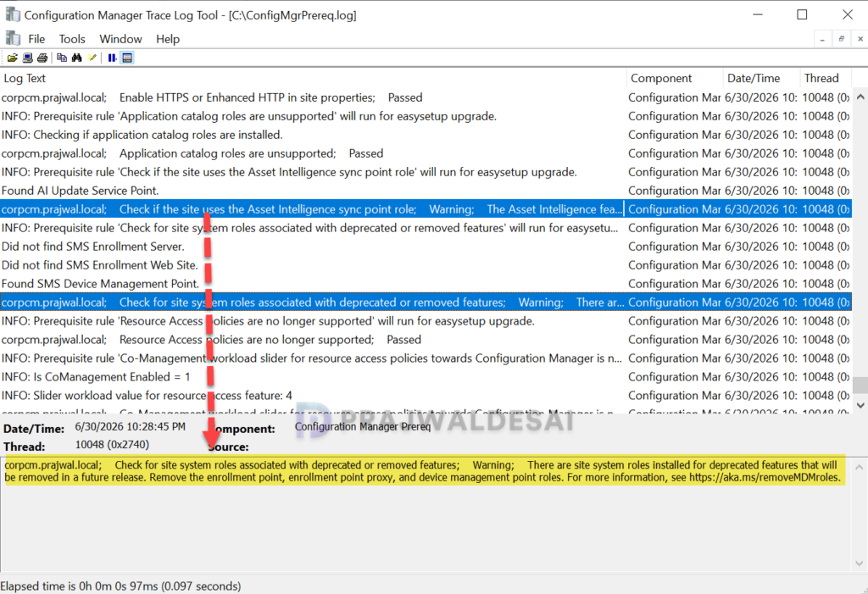
Task: Click the Find binoculars toolbar icon
Action: [x=77, y=58]
